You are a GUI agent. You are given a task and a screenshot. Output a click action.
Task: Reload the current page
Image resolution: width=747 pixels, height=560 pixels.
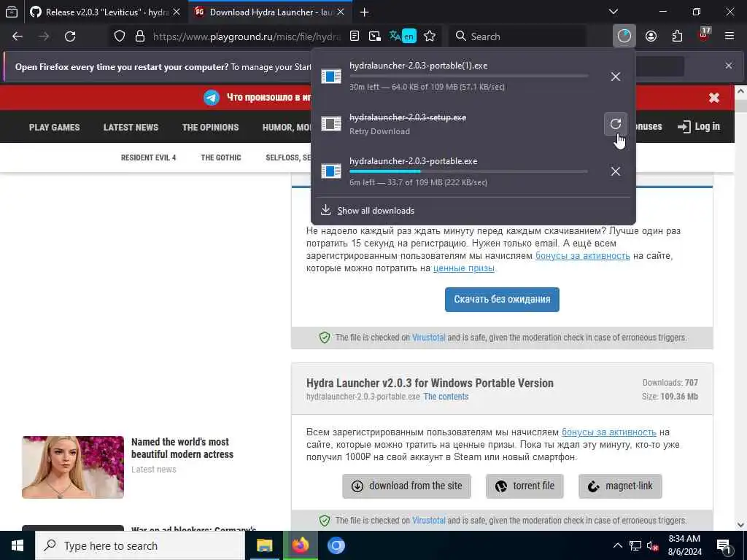click(x=70, y=36)
